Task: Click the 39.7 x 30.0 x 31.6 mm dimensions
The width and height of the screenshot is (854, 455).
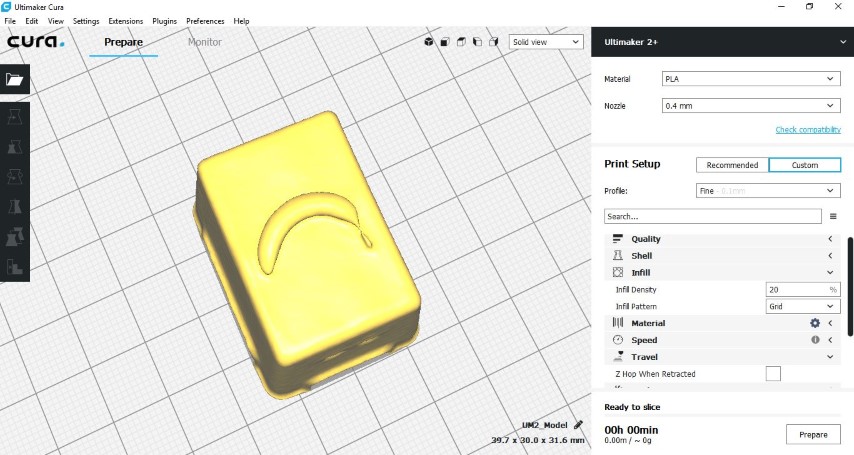Action: 538,440
